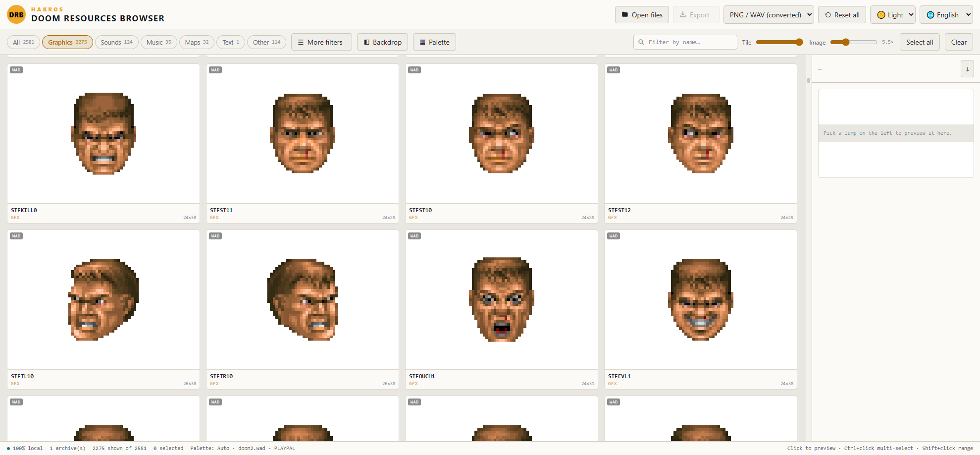The image size is (980, 455).
Task: Preview the STFST12 face thumbnail
Action: click(x=701, y=133)
